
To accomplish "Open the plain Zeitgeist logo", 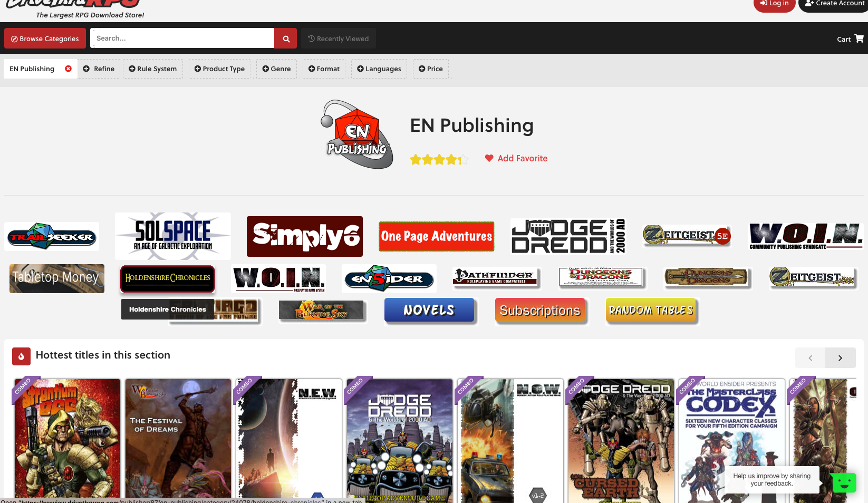I will tap(813, 277).
